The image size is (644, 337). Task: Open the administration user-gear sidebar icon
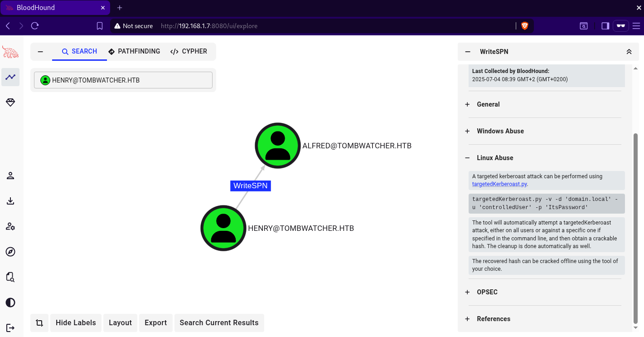tap(10, 226)
